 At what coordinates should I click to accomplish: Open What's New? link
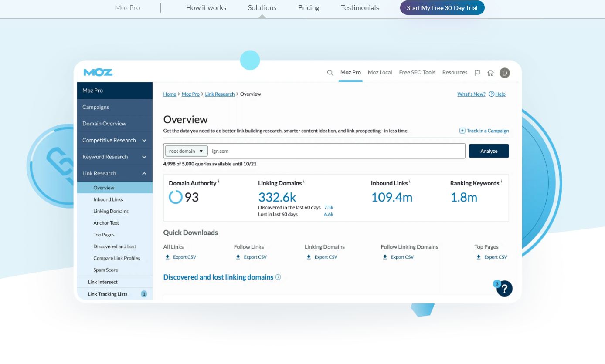(x=471, y=94)
